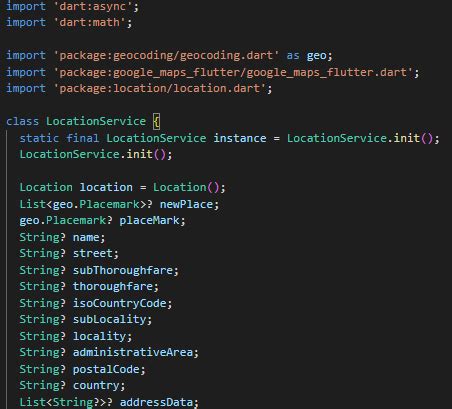The width and height of the screenshot is (452, 409).
Task: Click the opening brace after class LocationService
Action: pyautogui.click(x=156, y=121)
